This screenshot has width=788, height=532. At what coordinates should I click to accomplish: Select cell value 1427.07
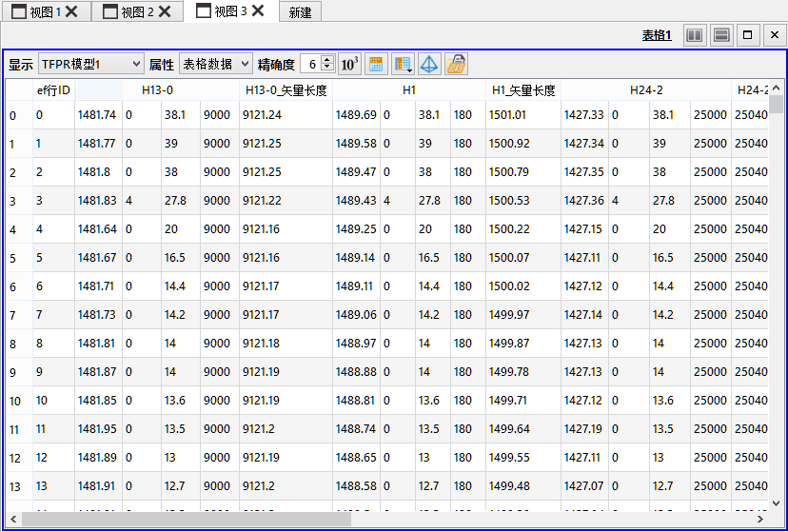click(x=583, y=486)
